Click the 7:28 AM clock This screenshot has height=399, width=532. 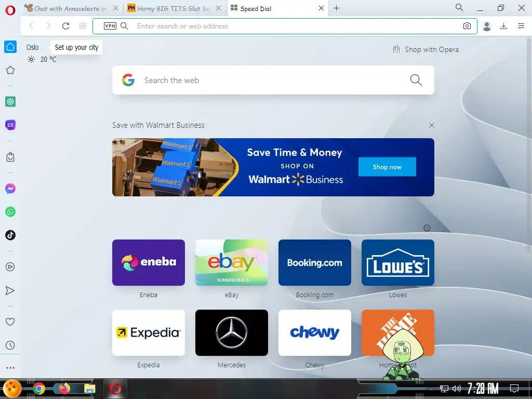click(483, 389)
